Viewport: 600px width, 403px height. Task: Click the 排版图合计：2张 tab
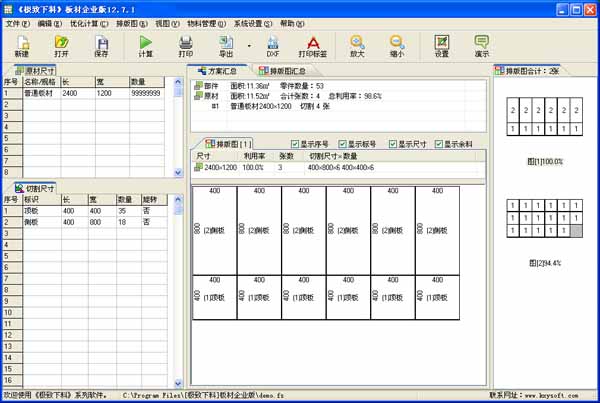(x=527, y=71)
